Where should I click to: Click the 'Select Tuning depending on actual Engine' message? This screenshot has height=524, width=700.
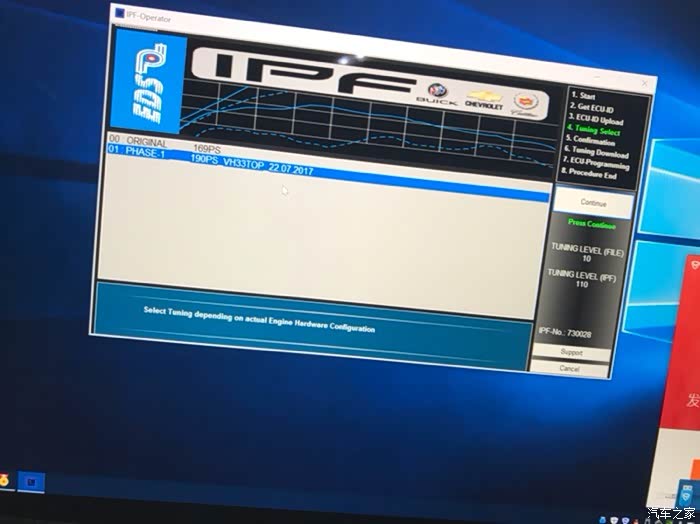click(x=259, y=320)
